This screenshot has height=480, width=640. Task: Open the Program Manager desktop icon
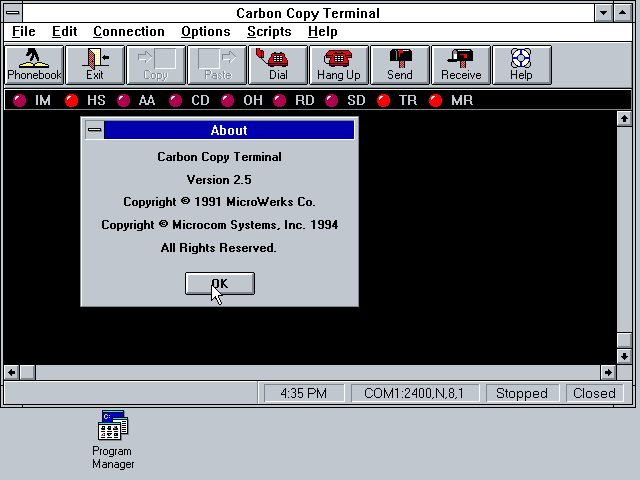click(113, 440)
